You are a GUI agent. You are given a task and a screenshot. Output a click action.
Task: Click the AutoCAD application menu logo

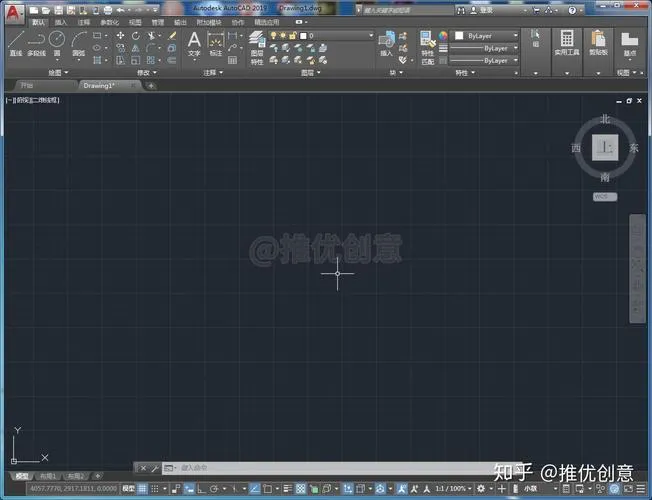14,12
